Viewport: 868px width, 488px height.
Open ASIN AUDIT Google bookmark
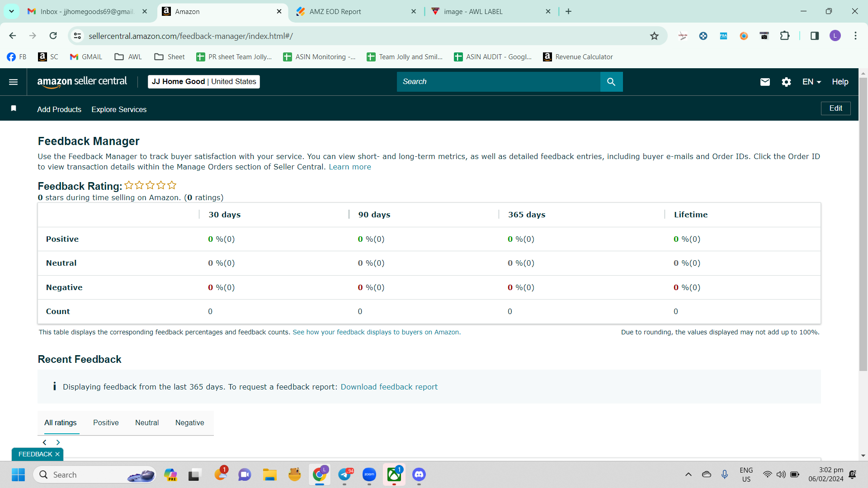click(493, 57)
